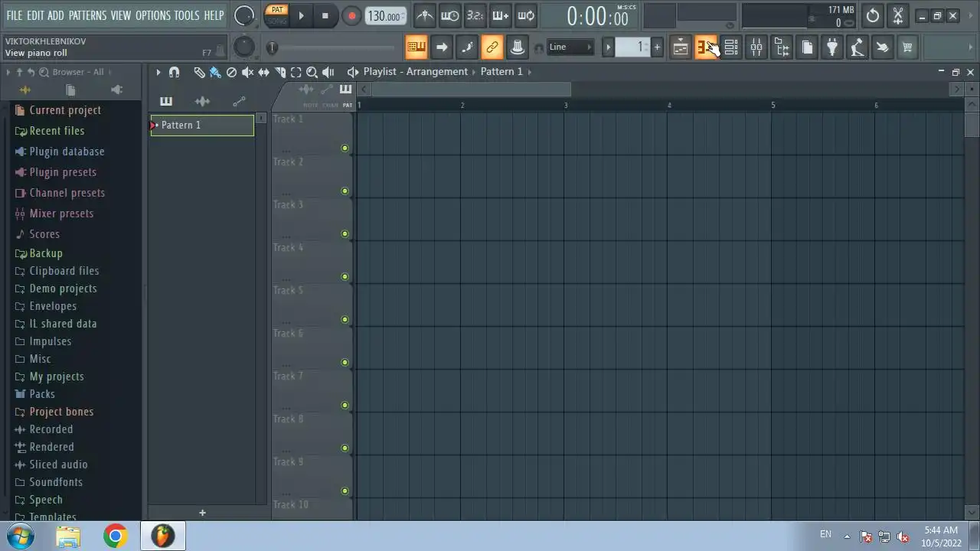The image size is (980, 551).
Task: Select the Slip tool in playlist
Action: (x=263, y=72)
